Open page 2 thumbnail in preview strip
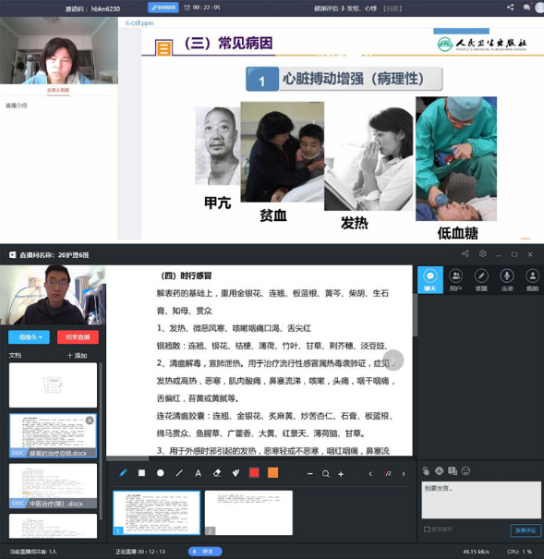This screenshot has height=559, width=544. point(248,513)
